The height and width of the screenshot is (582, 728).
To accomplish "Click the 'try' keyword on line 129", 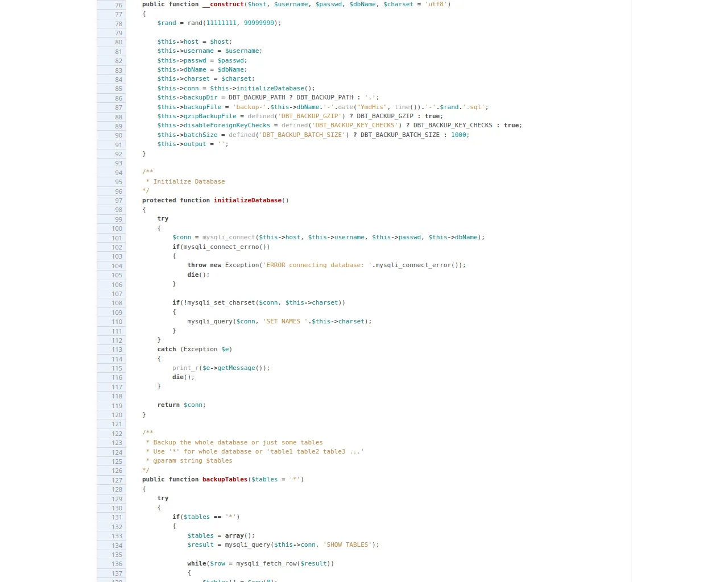I will click(x=163, y=498).
